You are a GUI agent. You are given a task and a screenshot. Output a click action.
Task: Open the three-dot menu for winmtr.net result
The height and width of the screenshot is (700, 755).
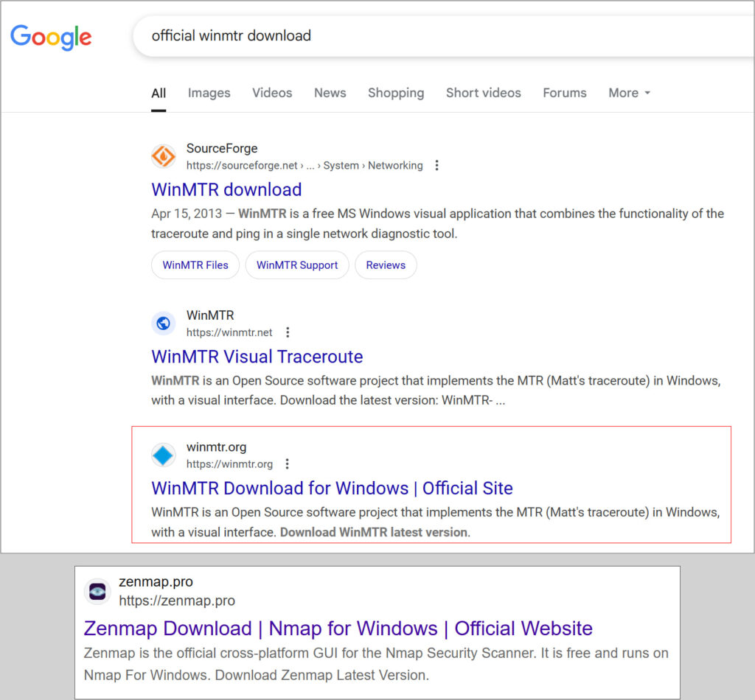click(287, 332)
